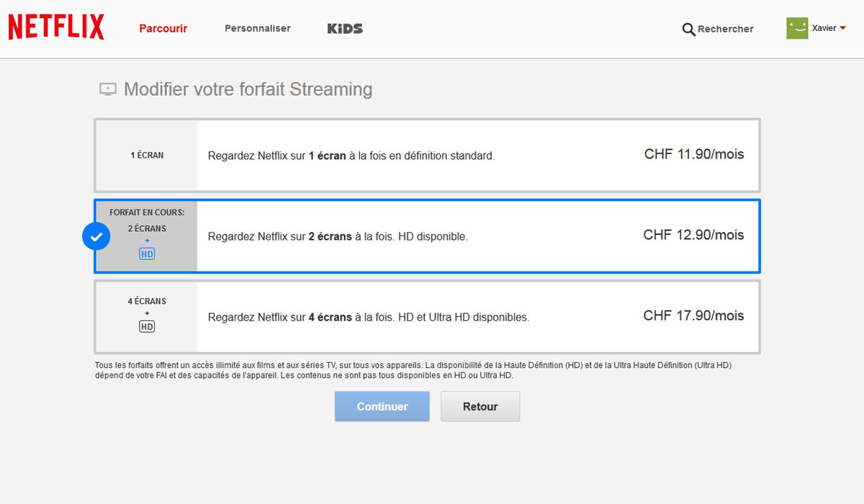Click the CHF 17.90/mois price label

coord(693,315)
